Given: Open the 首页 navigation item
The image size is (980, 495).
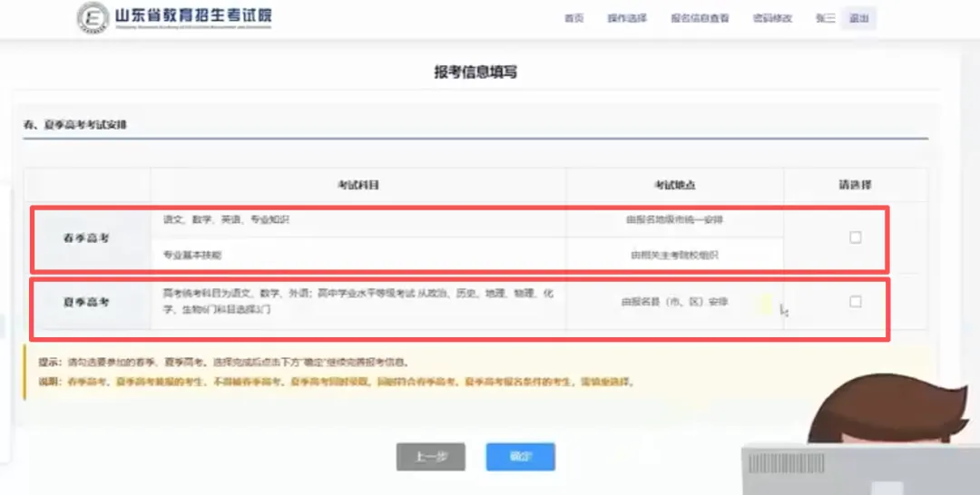Looking at the screenshot, I should pos(573,18).
